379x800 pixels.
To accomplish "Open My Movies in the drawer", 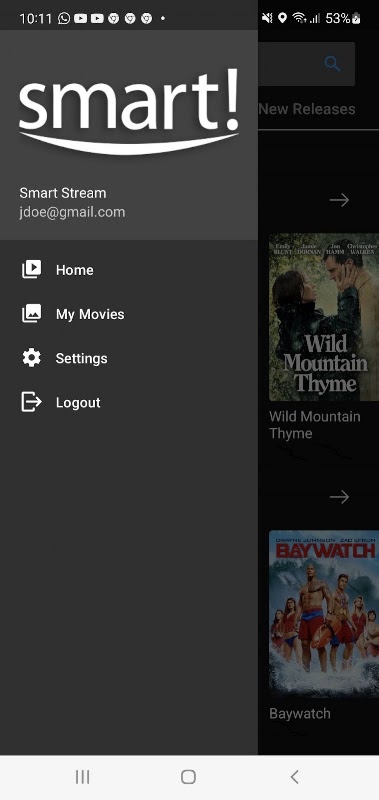I will click(129, 314).
